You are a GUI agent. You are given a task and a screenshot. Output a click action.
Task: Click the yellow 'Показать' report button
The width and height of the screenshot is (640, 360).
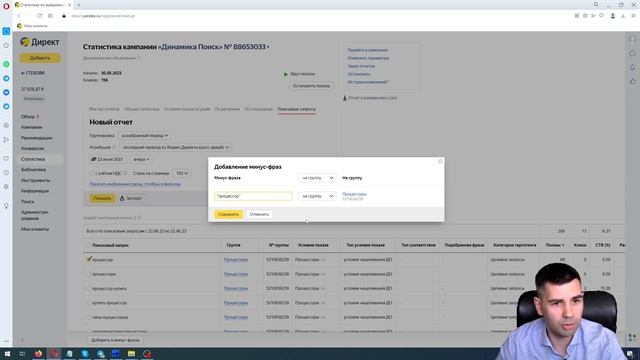click(102, 198)
